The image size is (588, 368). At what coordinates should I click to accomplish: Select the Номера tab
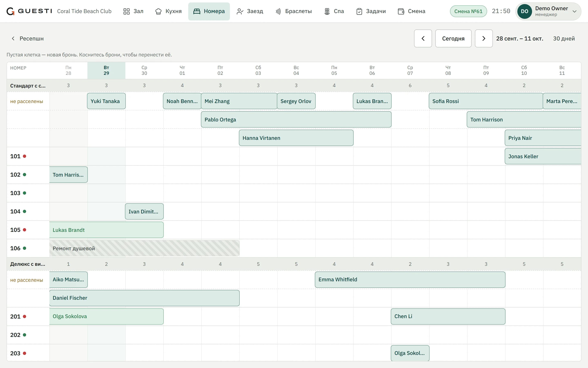click(x=209, y=11)
